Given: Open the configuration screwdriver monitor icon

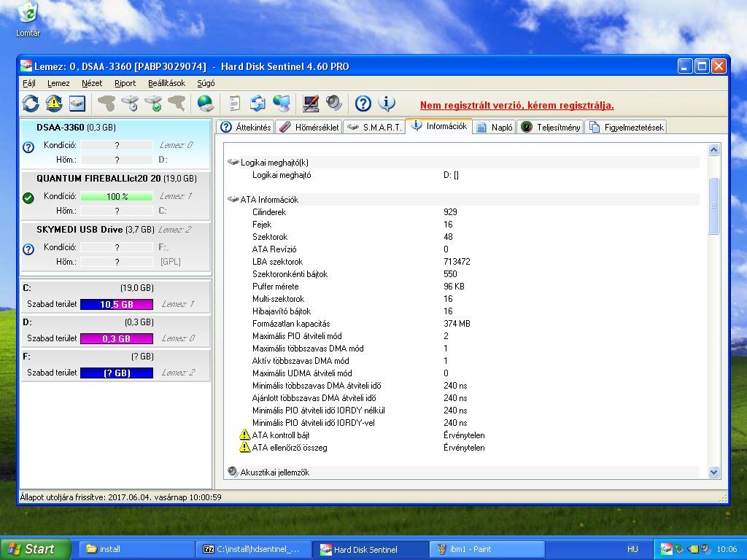Looking at the screenshot, I should [311, 104].
